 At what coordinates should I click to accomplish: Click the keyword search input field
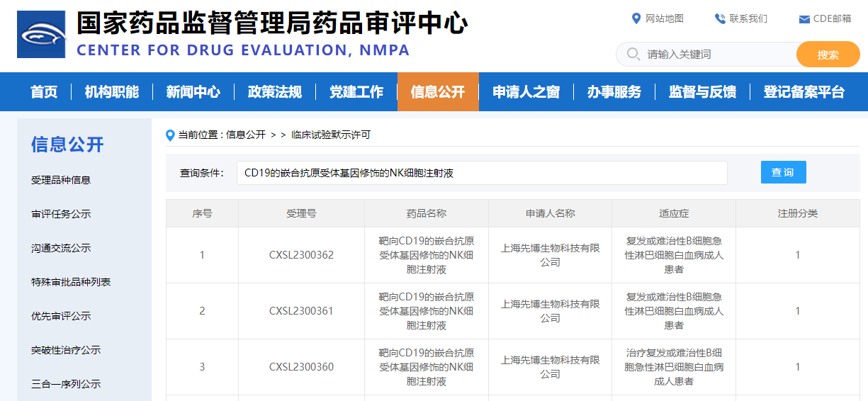[x=716, y=55]
